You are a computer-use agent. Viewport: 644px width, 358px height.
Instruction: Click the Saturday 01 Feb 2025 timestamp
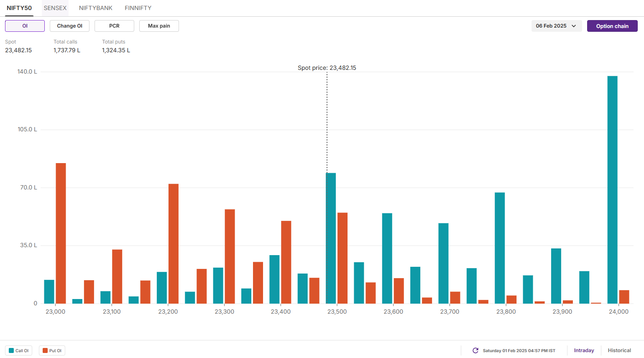(x=519, y=350)
